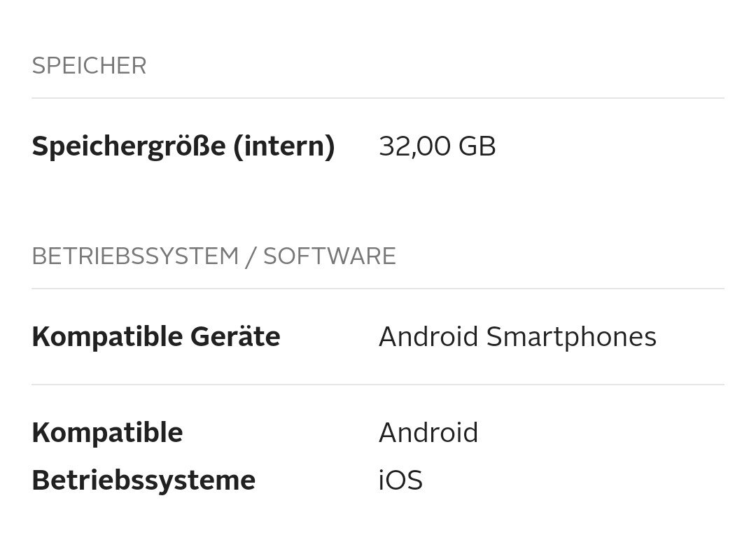This screenshot has width=756, height=538.
Task: Click the word Smartphones
Action: click(571, 337)
